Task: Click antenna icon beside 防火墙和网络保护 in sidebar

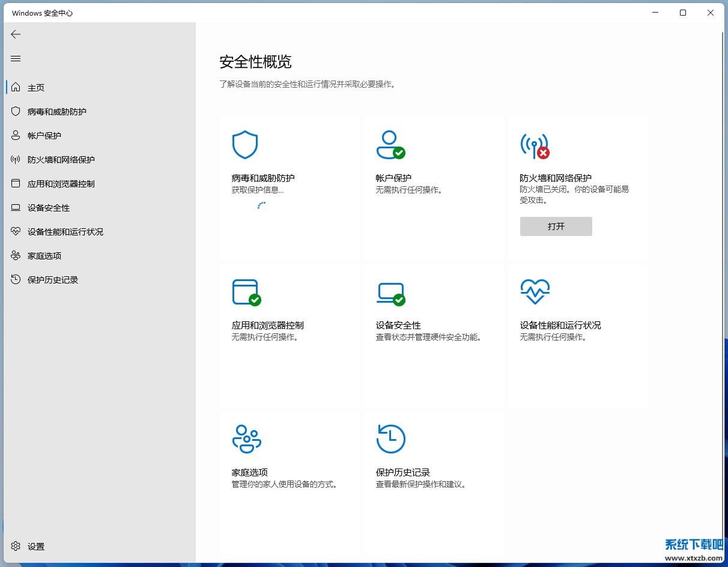Action: (x=16, y=159)
